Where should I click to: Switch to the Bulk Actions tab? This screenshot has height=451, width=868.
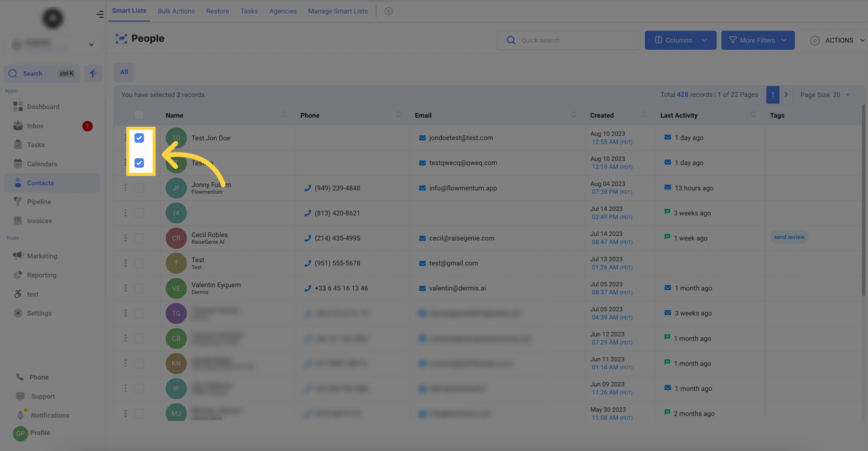(176, 11)
